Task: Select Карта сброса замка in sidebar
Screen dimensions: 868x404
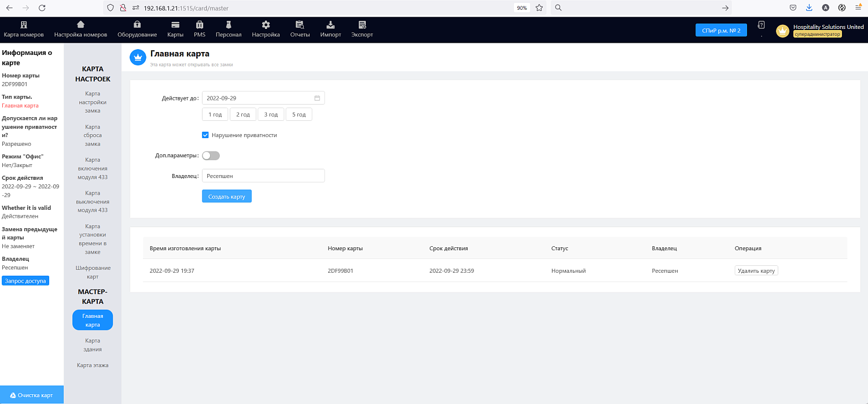Action: pyautogui.click(x=93, y=135)
